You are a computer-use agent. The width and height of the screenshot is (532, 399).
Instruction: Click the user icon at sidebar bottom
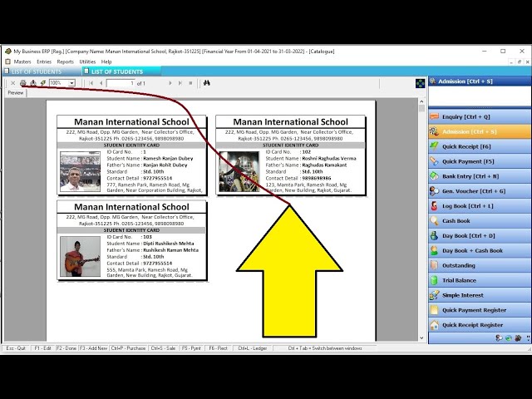[x=499, y=338]
